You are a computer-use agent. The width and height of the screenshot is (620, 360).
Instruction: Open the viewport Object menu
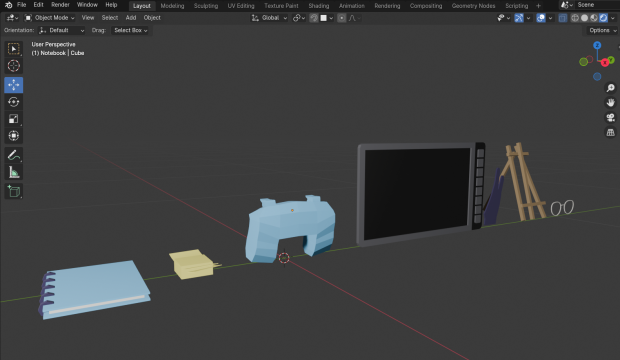click(x=152, y=18)
